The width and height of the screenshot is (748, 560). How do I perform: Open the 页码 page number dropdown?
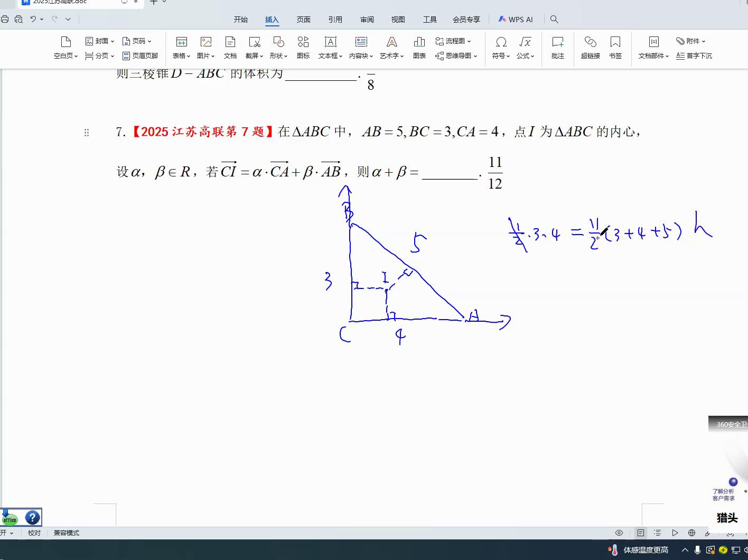[x=137, y=41]
